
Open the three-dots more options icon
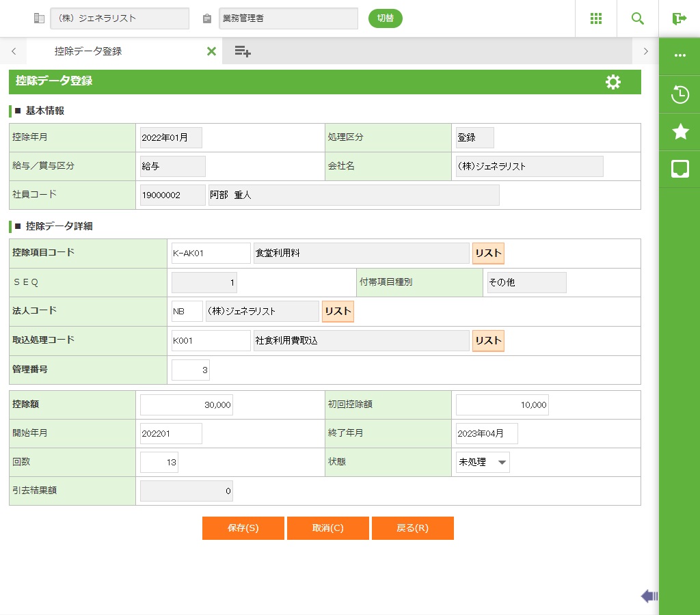pyautogui.click(x=679, y=56)
